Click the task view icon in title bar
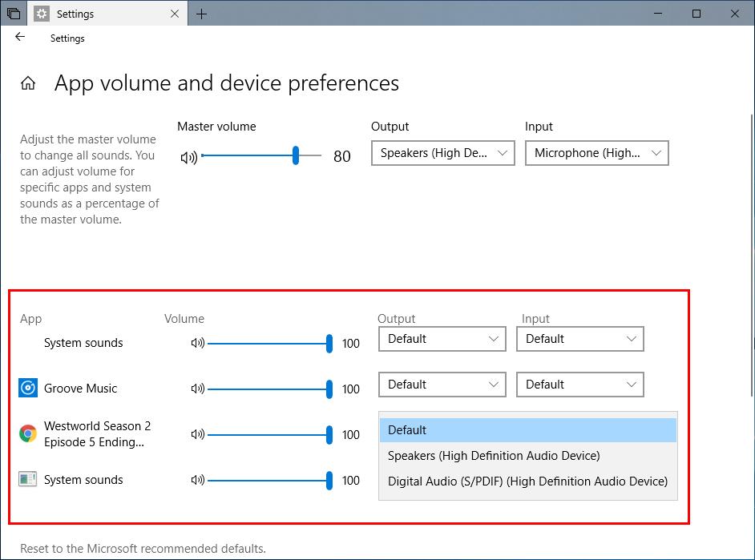The width and height of the screenshot is (755, 560). (14, 14)
